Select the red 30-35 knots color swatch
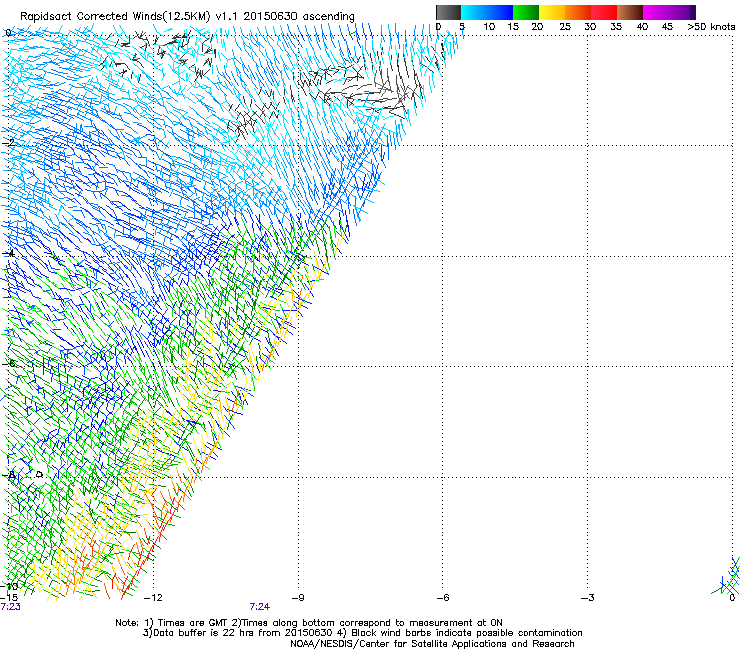This screenshot has height=650, width=740. (604, 12)
